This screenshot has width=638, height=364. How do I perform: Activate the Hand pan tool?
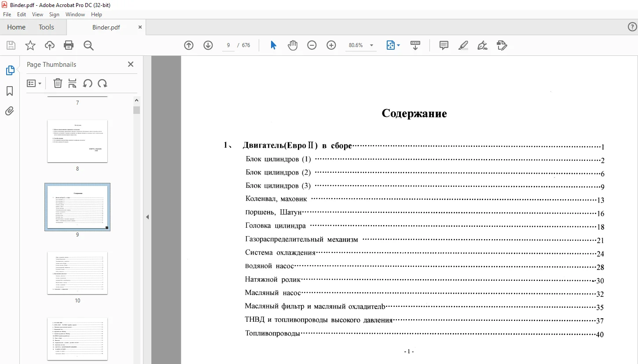pyautogui.click(x=293, y=45)
